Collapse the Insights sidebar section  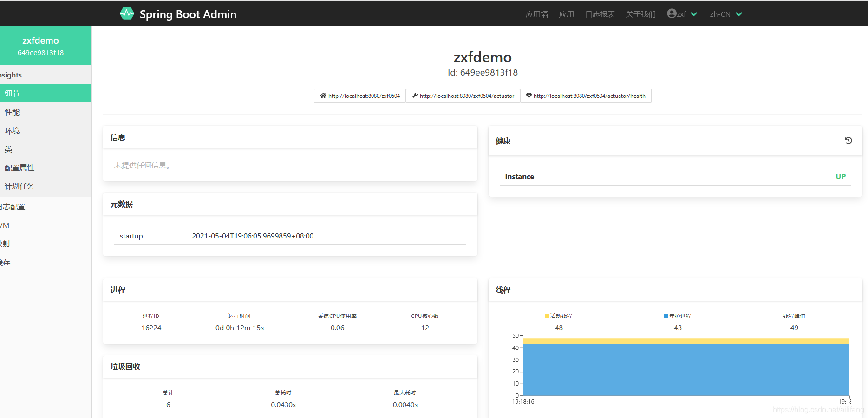click(x=11, y=75)
